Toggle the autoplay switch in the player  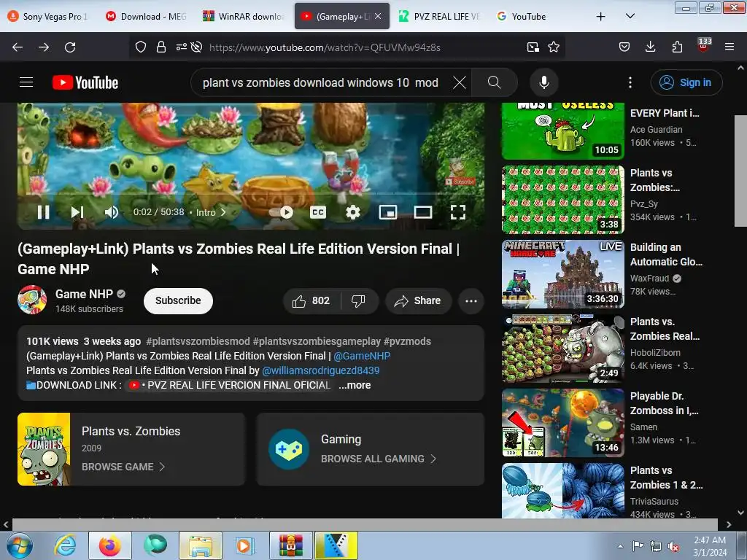coord(282,212)
